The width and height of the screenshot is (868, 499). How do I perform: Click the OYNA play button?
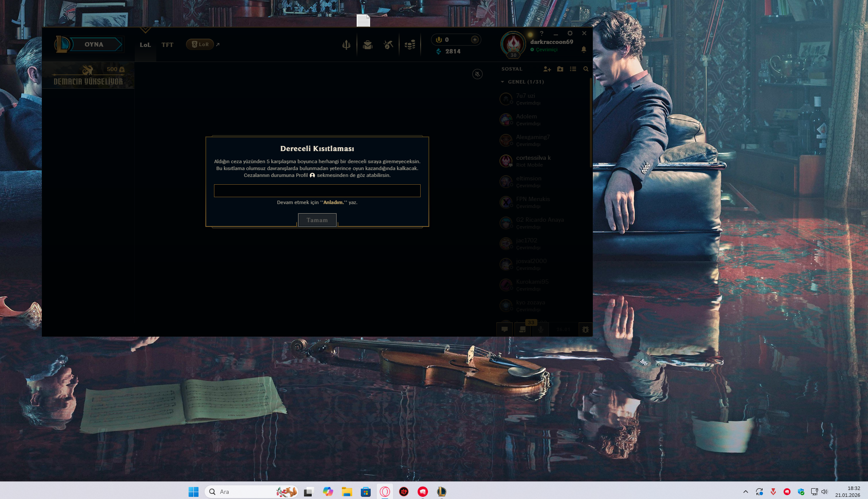(93, 44)
